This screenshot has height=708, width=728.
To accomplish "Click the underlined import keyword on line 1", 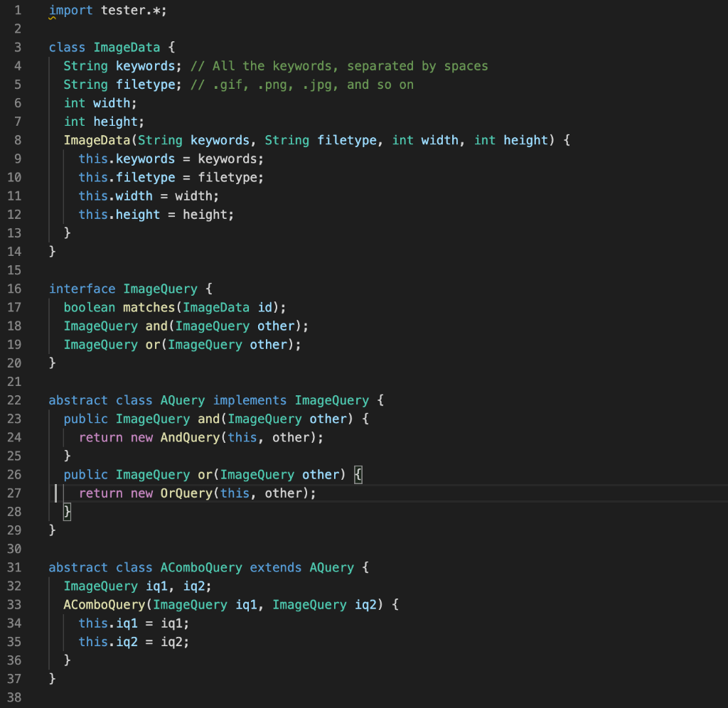I will point(70,10).
